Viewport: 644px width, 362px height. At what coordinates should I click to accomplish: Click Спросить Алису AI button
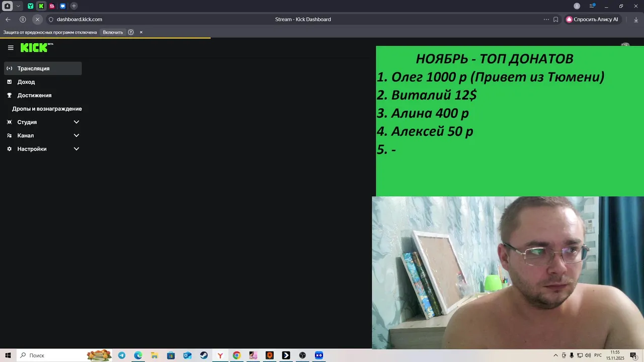point(593,20)
